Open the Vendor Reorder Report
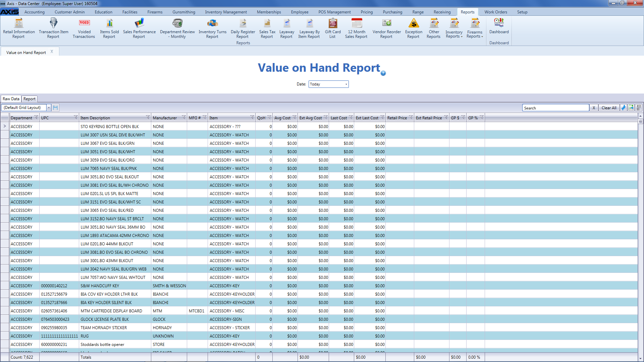Image resolution: width=644 pixels, height=362 pixels. click(387, 28)
